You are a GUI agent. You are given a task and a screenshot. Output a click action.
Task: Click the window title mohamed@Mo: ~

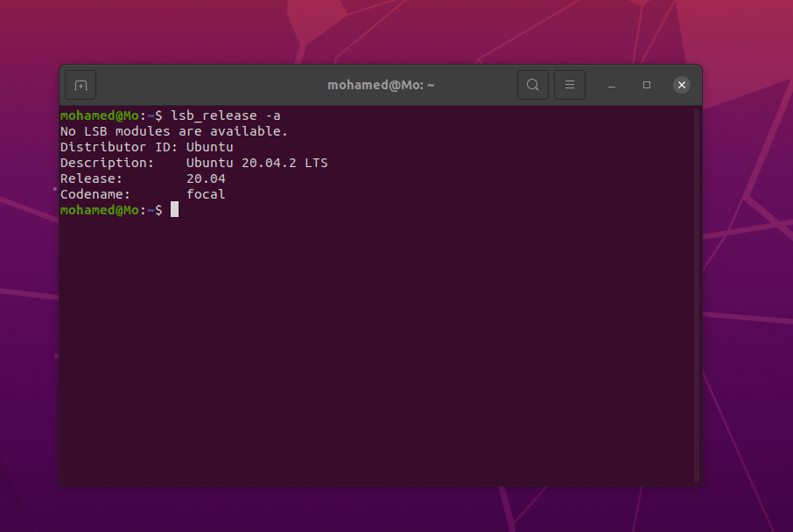[x=381, y=85]
